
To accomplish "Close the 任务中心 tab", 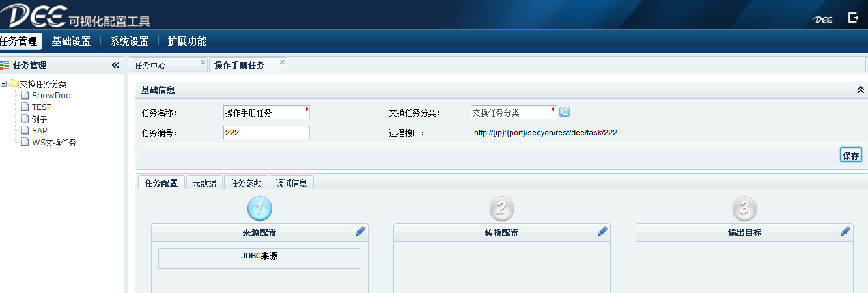I will pyautogui.click(x=203, y=63).
